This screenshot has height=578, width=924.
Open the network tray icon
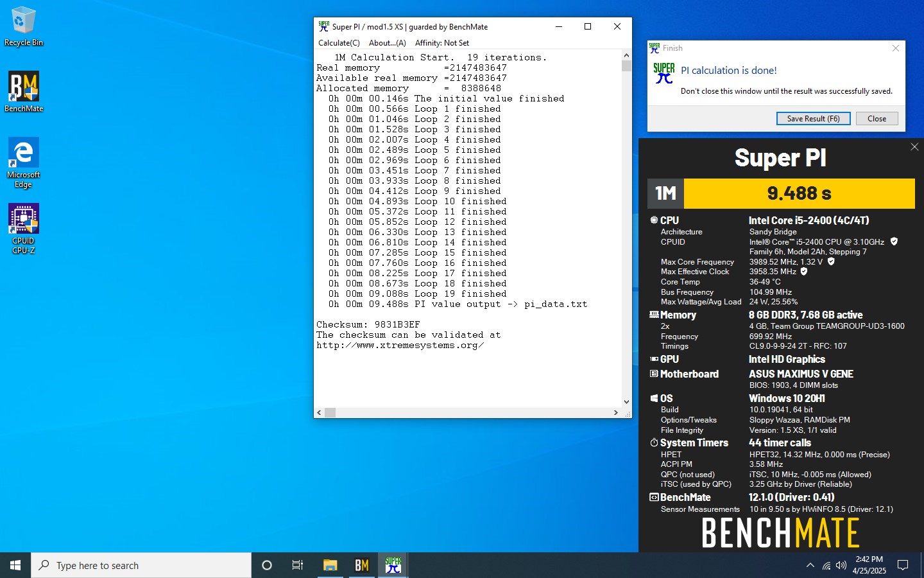[826, 565]
